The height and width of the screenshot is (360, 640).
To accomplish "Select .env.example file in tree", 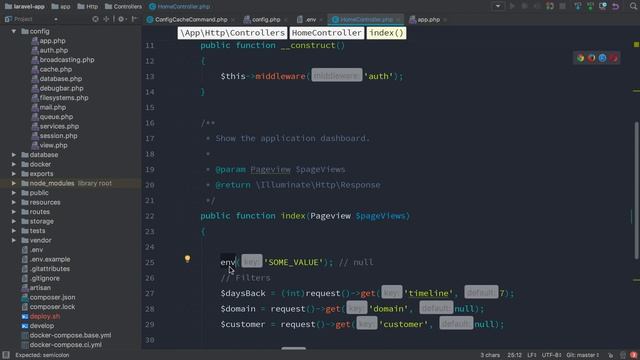I will tap(49, 259).
